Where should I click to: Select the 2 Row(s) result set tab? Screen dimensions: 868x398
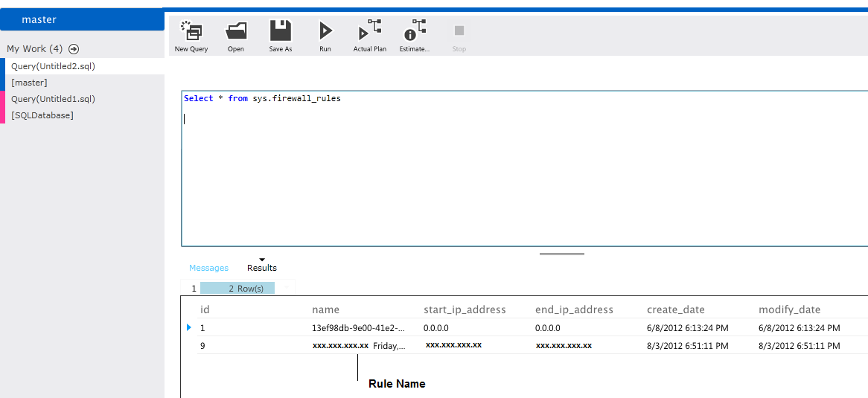click(237, 288)
